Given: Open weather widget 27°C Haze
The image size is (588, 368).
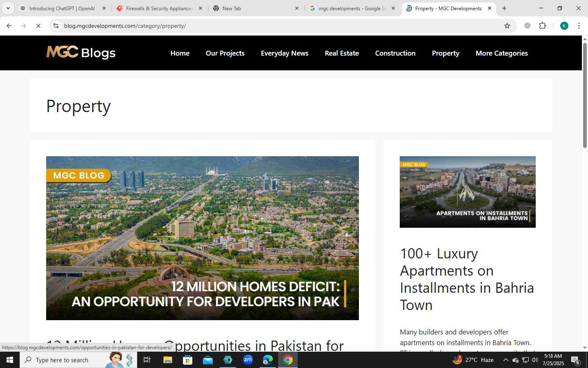Looking at the screenshot, I should pyautogui.click(x=473, y=360).
